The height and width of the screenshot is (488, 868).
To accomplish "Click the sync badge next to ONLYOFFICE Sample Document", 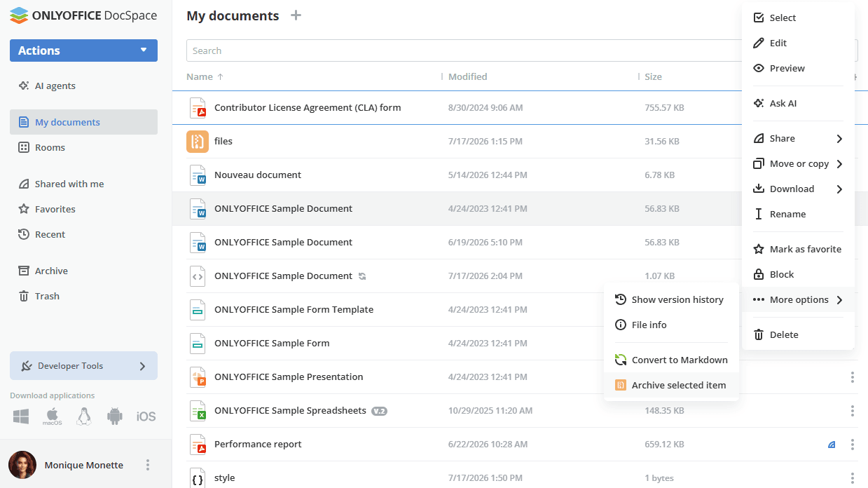I will pyautogui.click(x=362, y=276).
